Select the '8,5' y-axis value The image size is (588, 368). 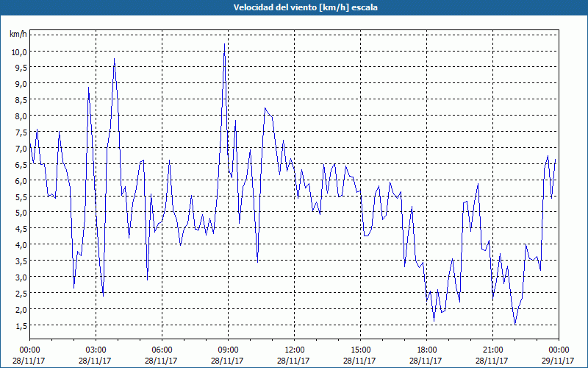click(21, 100)
